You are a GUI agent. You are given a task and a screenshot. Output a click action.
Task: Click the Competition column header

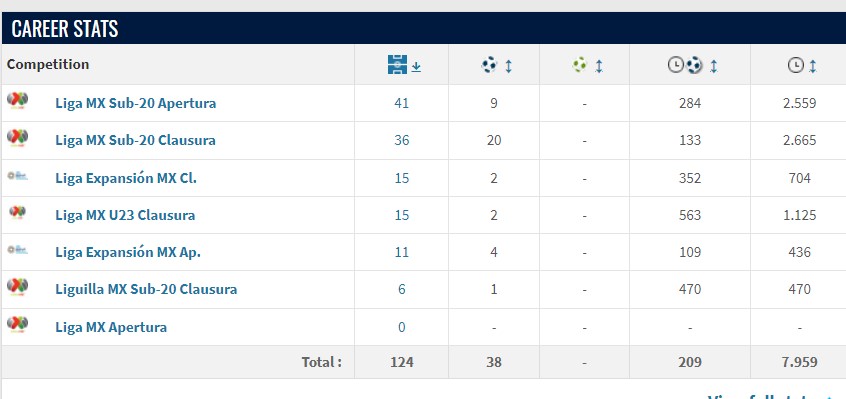(48, 64)
